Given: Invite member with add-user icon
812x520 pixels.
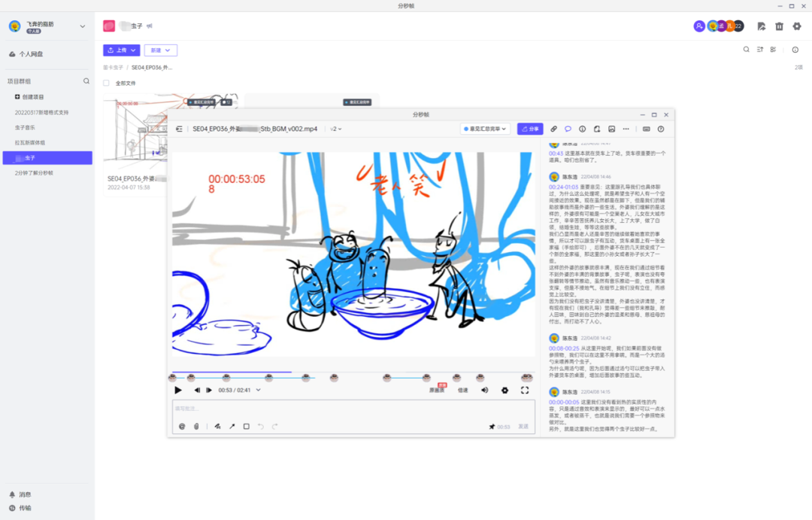Looking at the screenshot, I should [x=699, y=26].
